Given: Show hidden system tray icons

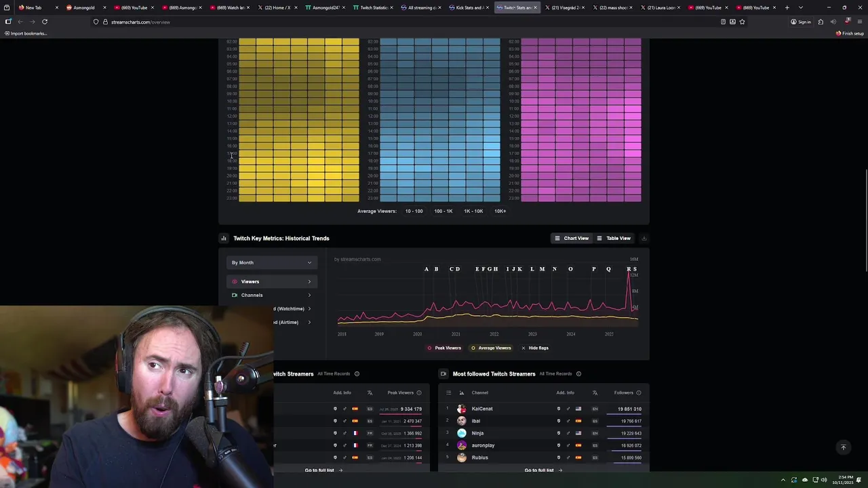Looking at the screenshot, I should pos(783,480).
